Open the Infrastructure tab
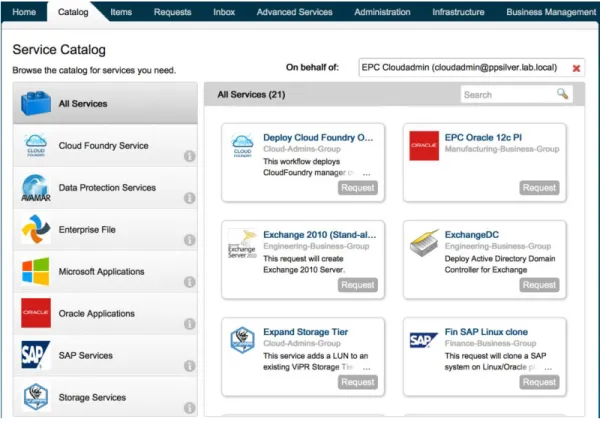The height and width of the screenshot is (422, 600). [x=458, y=12]
